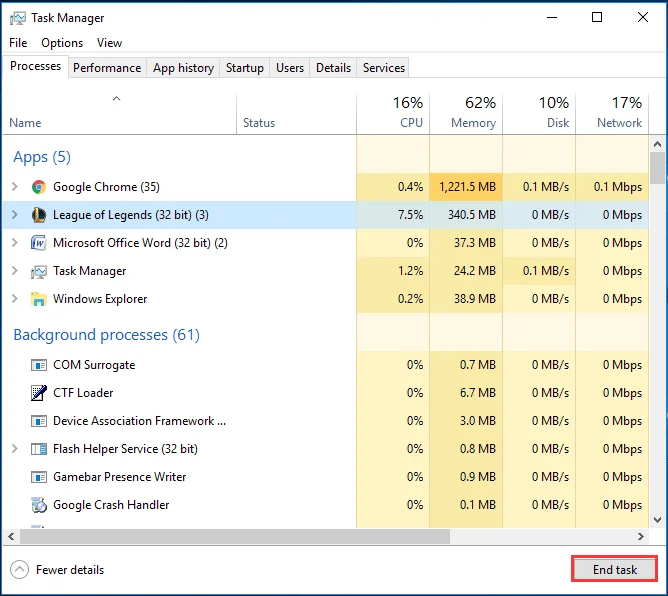Click the sort arrow above Name column
The width and height of the screenshot is (668, 596).
coord(116,99)
